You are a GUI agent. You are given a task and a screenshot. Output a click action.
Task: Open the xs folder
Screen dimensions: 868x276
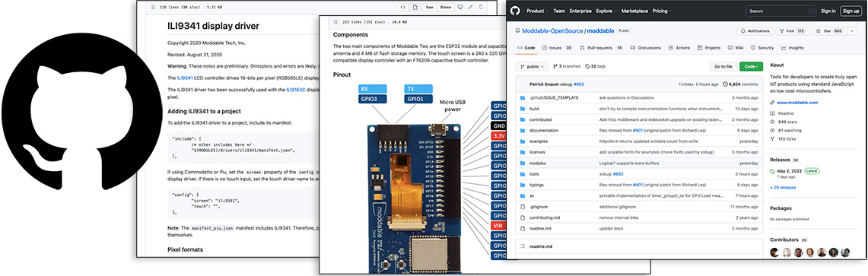[532, 196]
